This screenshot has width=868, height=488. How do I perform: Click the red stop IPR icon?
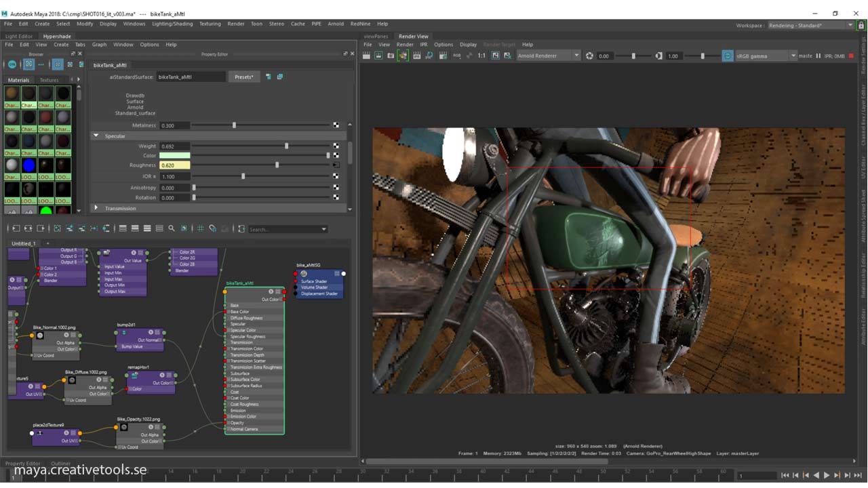[x=851, y=56]
